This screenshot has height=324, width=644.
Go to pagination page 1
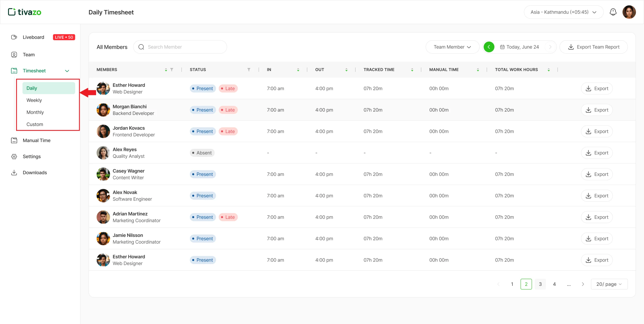[512, 284]
